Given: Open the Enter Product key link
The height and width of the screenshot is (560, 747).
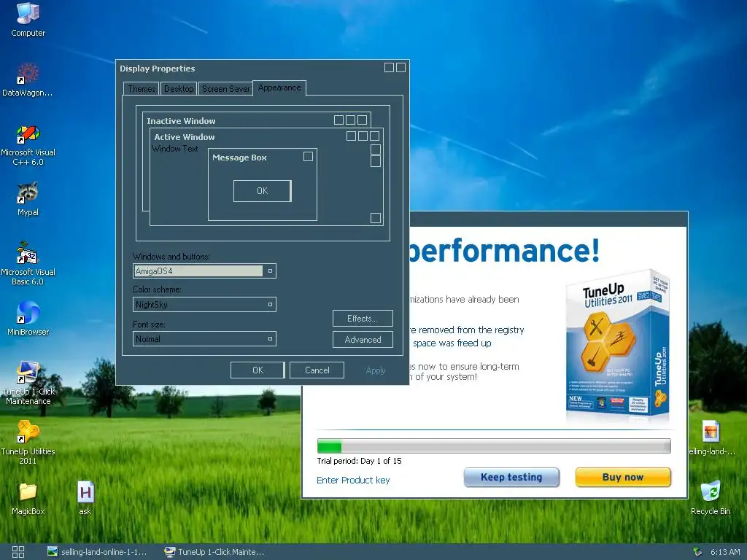Looking at the screenshot, I should (x=353, y=480).
